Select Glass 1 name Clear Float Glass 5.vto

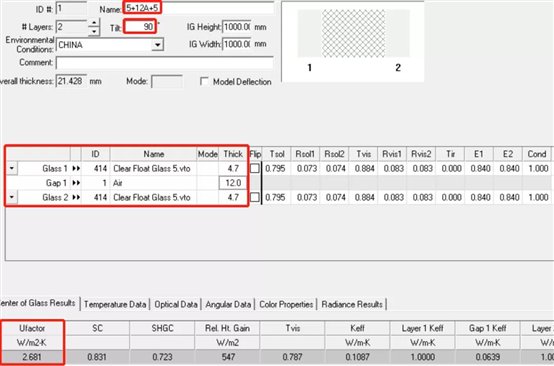(x=153, y=169)
